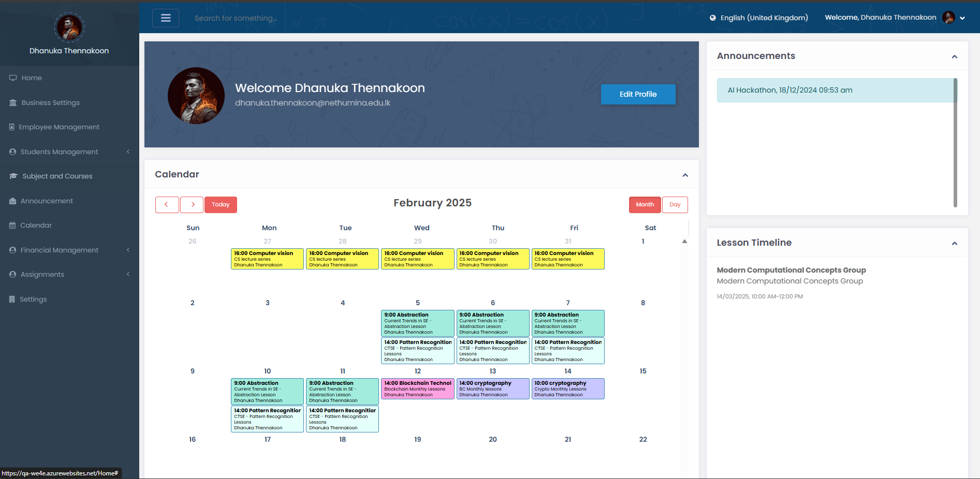This screenshot has width=980, height=479.
Task: Open the pink Blockchain Technol event
Action: click(x=417, y=389)
